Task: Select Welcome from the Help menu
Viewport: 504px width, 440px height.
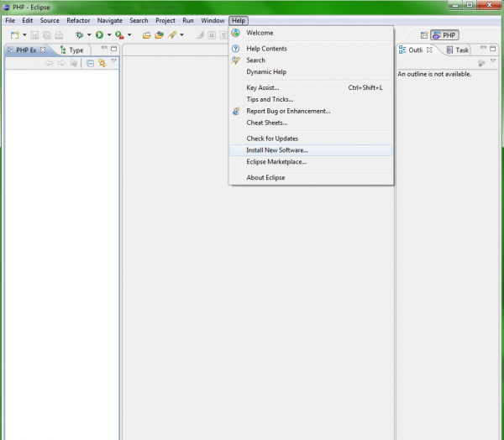Action: pyautogui.click(x=311, y=33)
